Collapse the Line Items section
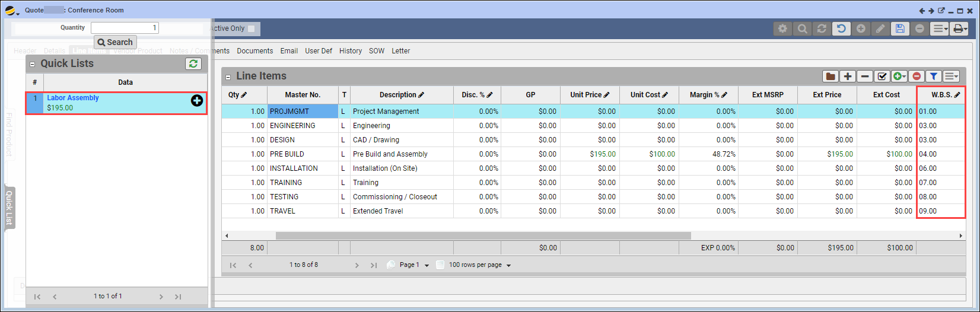 click(228, 77)
